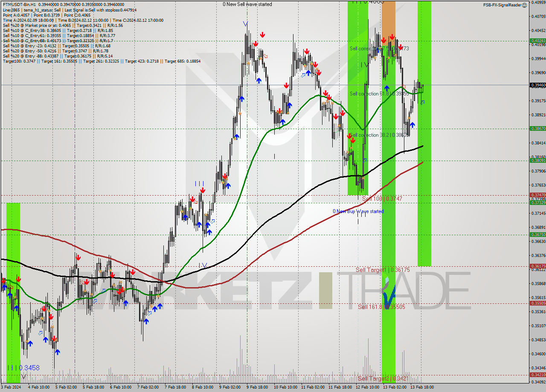Click the red price tag 0.36175
Viewport: 546px width, 392px height.
538,266
